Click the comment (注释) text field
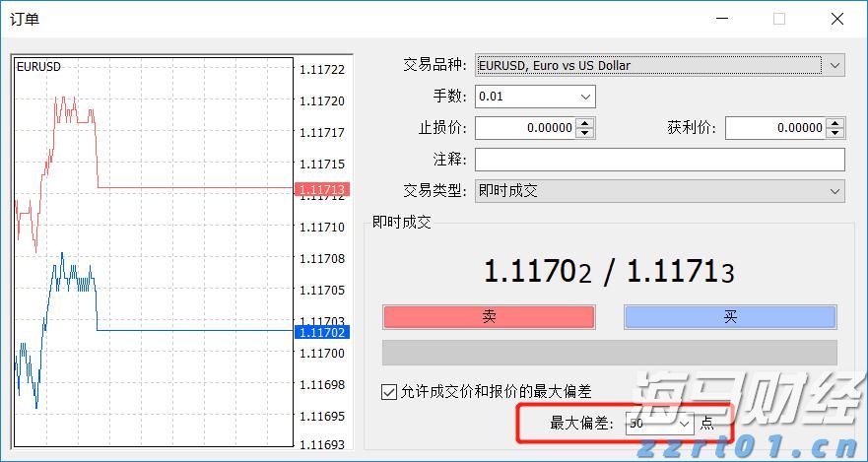 659,160
